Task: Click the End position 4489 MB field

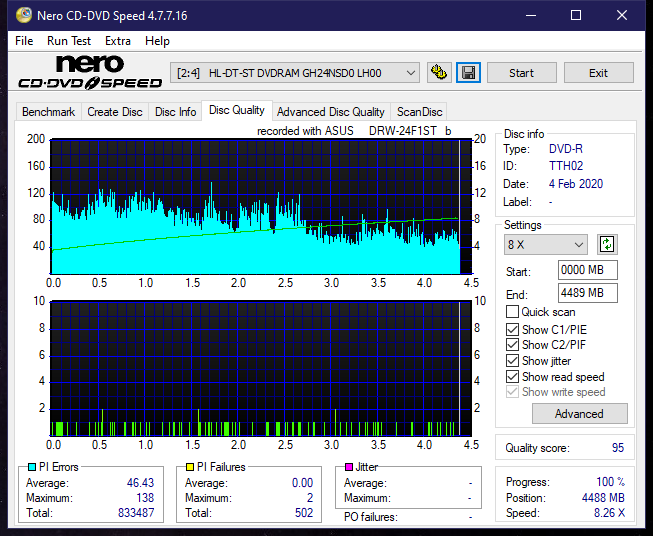Action: pyautogui.click(x=588, y=293)
